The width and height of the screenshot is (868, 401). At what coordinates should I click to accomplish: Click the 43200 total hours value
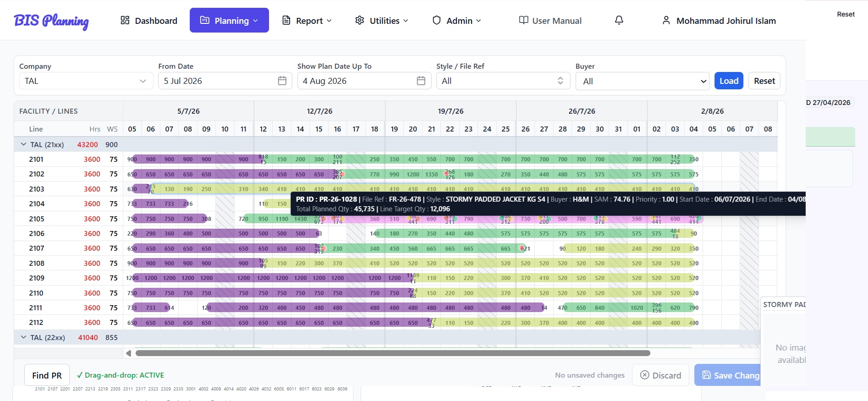coord(88,144)
